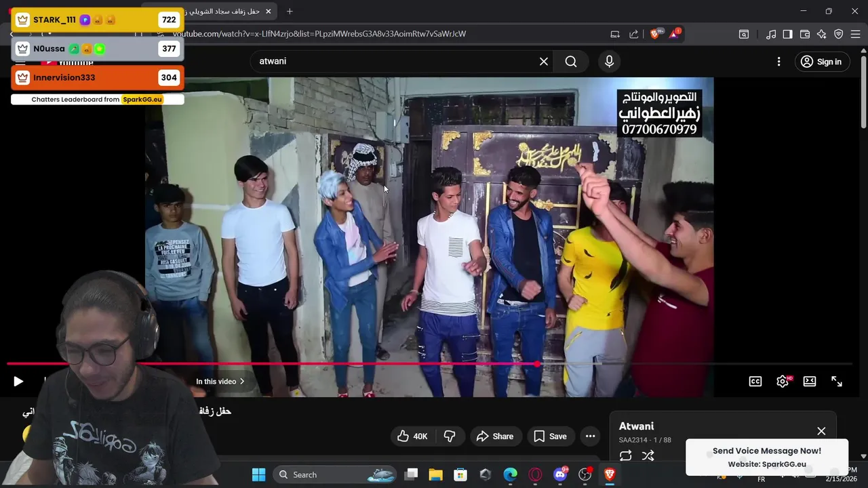
Task: Close the current browser tab
Action: [268, 12]
